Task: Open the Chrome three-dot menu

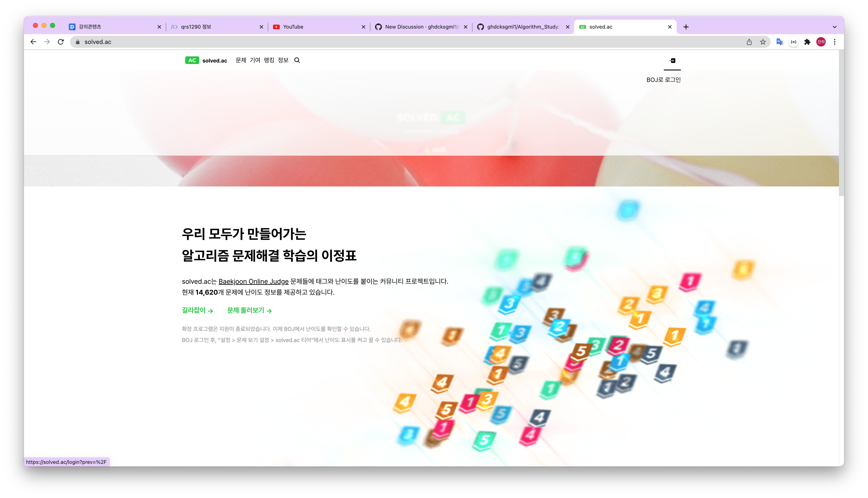Action: pyautogui.click(x=834, y=42)
